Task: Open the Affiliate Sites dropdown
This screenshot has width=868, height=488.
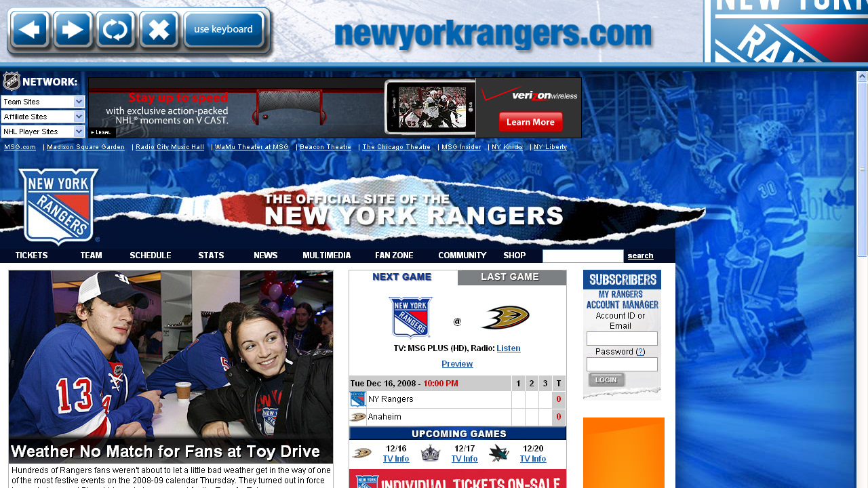Action: 43,117
